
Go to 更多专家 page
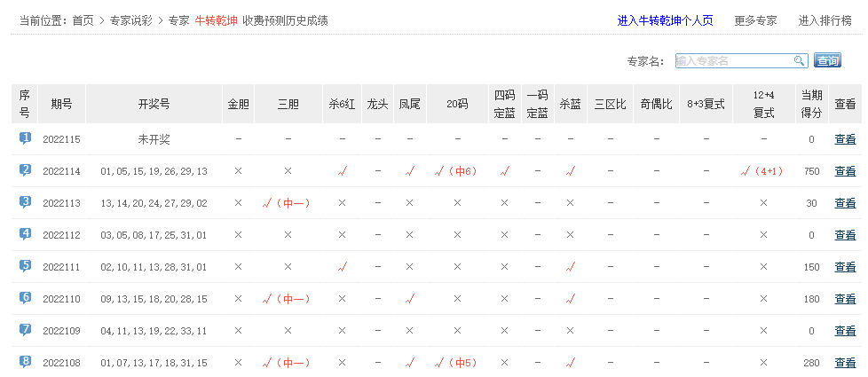[x=755, y=20]
